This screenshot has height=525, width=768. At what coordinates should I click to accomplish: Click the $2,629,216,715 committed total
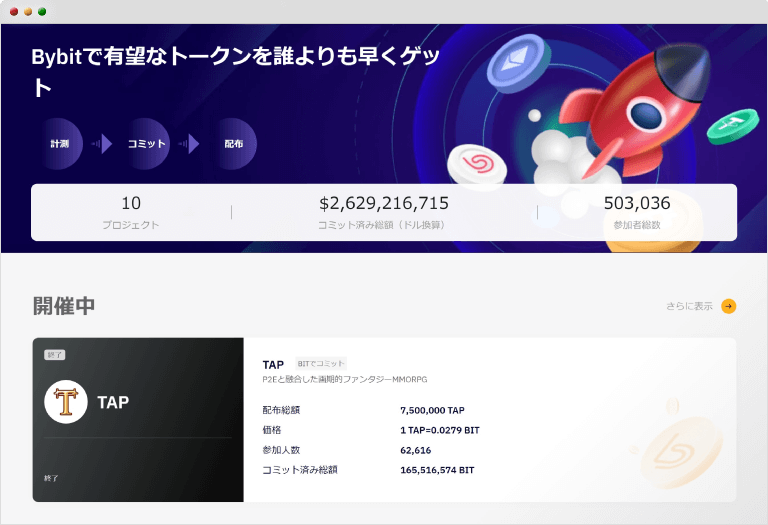pyautogui.click(x=384, y=203)
